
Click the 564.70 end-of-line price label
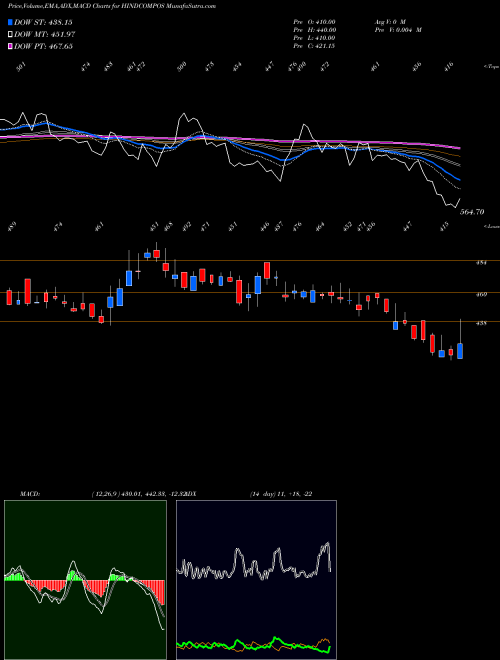point(472,212)
